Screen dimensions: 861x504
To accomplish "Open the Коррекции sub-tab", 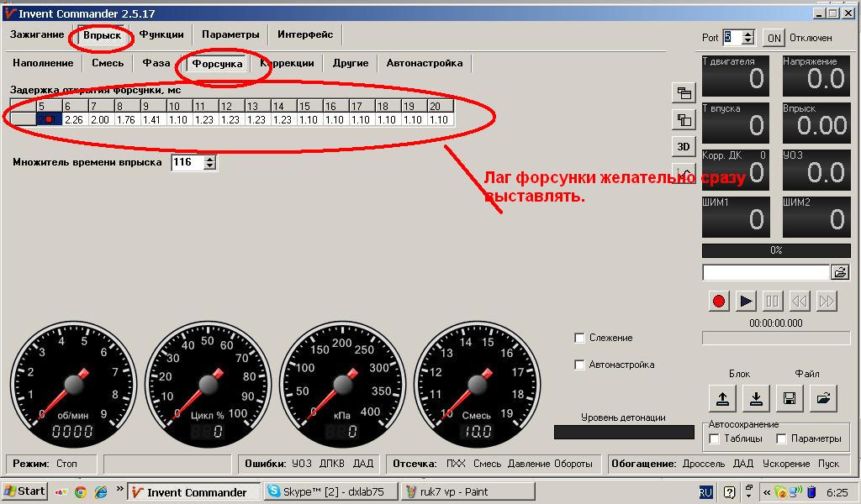I will (x=288, y=63).
